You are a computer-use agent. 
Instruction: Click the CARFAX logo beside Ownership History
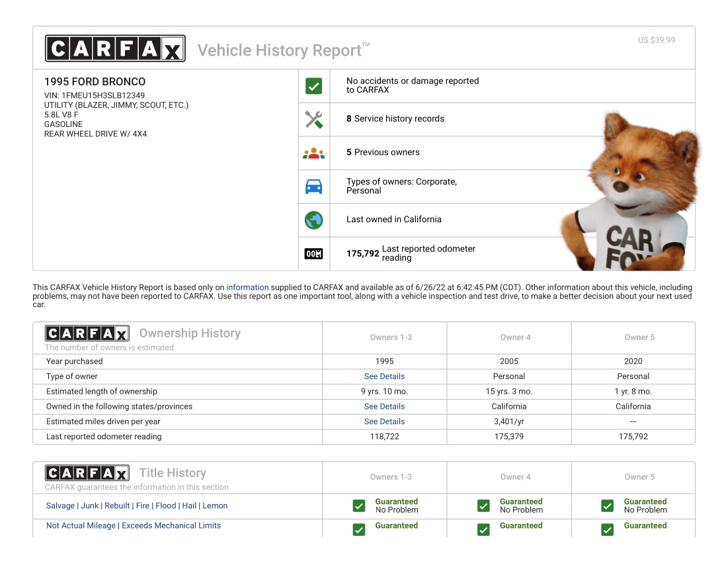pos(87,333)
